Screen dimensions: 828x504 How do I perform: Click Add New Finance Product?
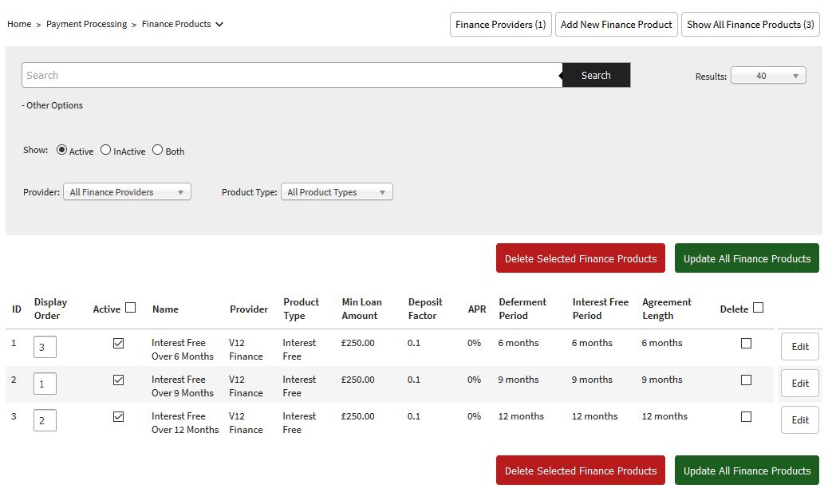(x=616, y=25)
